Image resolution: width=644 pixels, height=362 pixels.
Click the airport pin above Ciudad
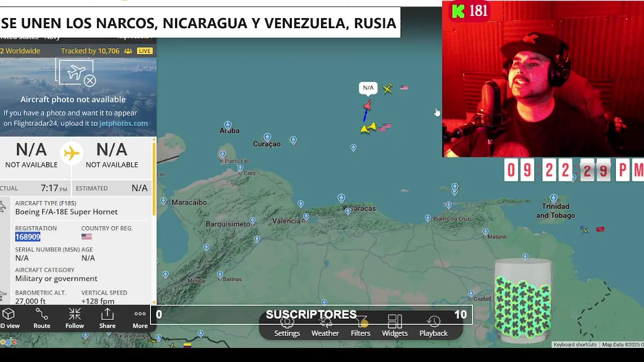click(471, 294)
